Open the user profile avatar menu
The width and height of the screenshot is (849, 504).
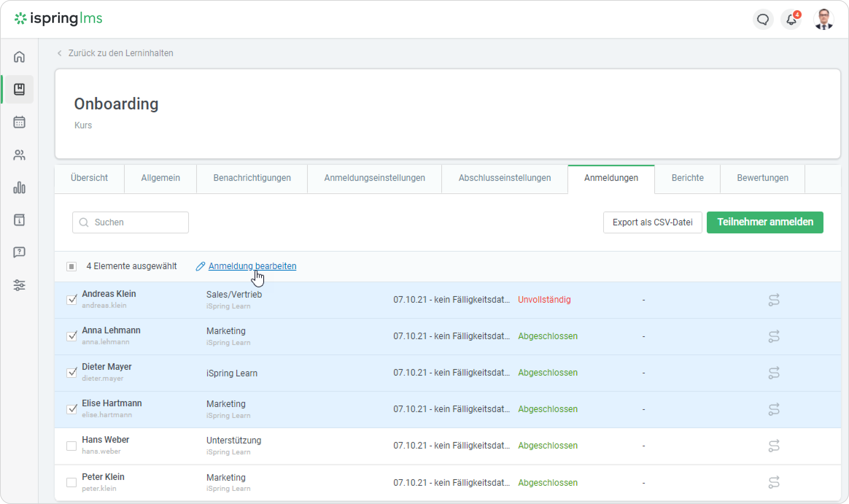click(x=824, y=19)
